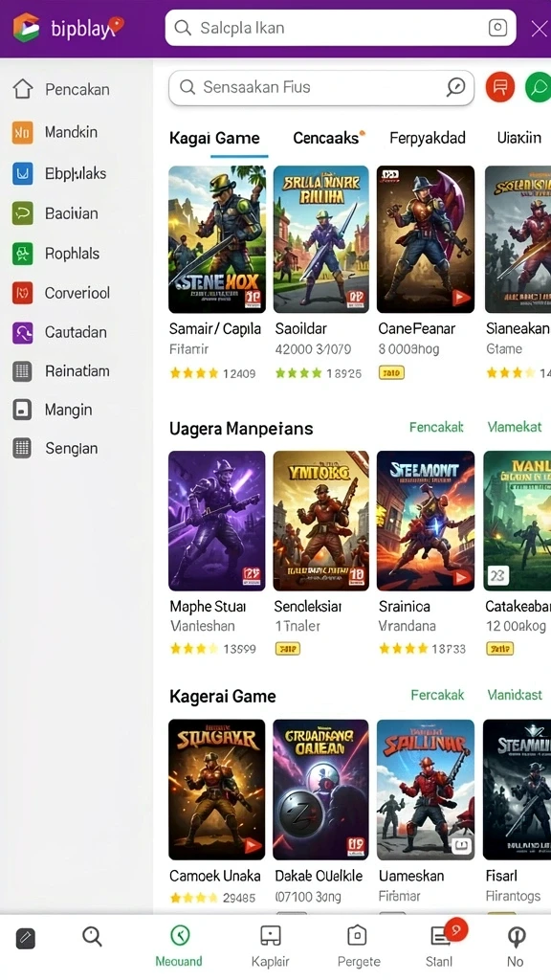Open the Fisarl game cover
Viewport: 551px width, 980px height.
[518, 790]
